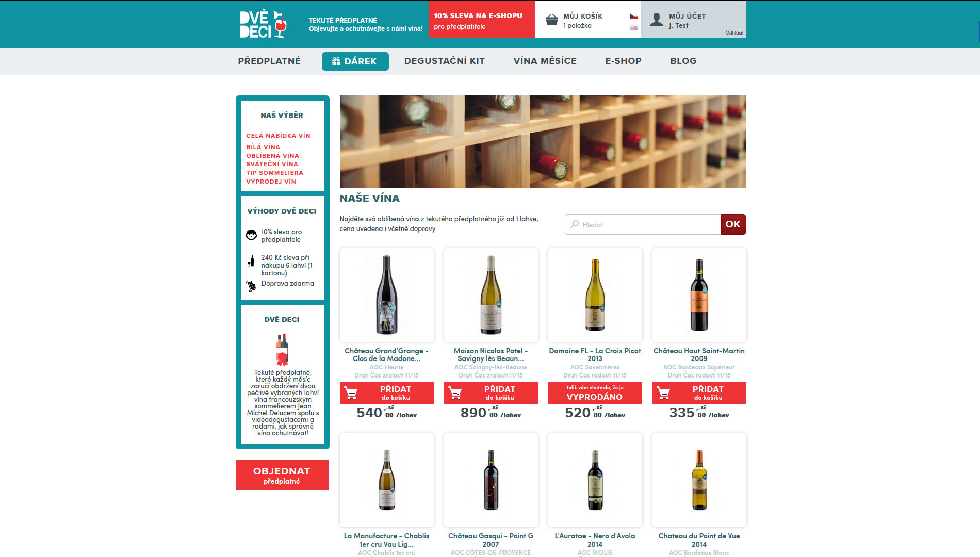Switch language with the Czech flag
Viewport: 980px width, 557px height.
click(x=633, y=17)
